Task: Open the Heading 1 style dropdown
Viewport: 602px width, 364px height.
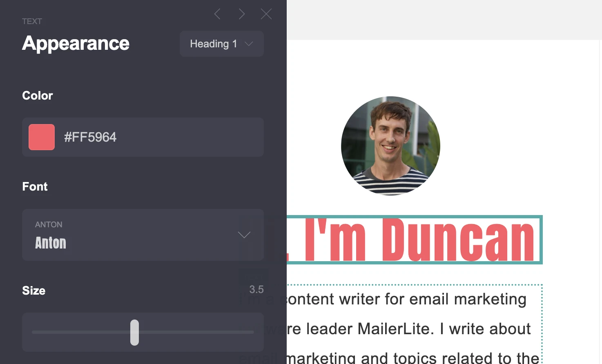Action: coord(214,44)
